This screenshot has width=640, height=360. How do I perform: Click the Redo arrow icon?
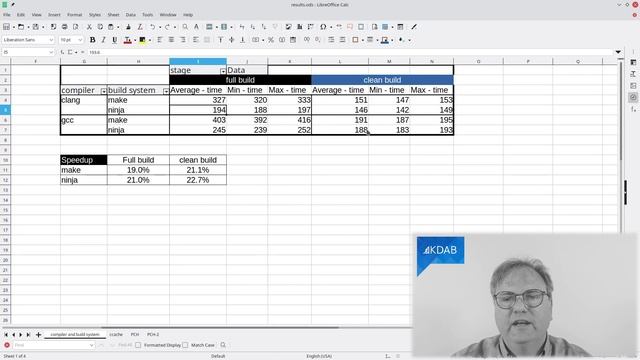click(x=167, y=27)
